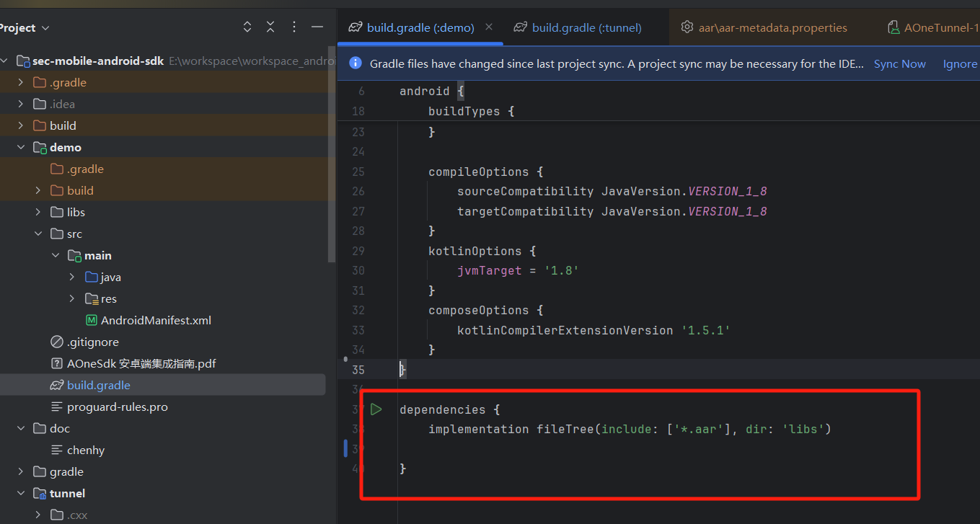Click Ignore link in notification bar

pos(960,64)
